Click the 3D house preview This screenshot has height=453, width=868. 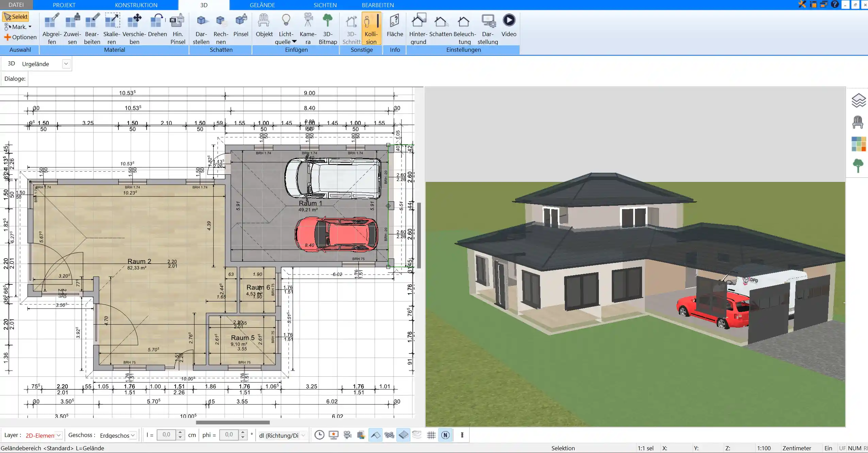point(635,257)
